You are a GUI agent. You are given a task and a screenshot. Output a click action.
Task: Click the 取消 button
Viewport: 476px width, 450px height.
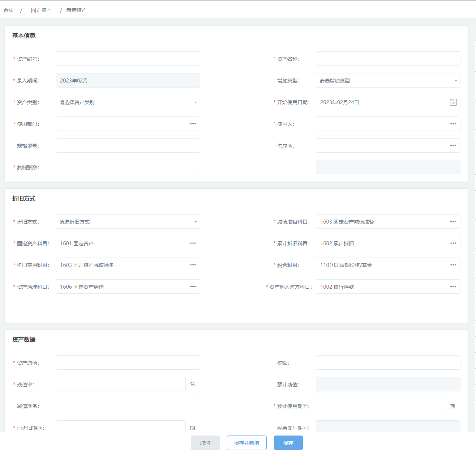point(205,443)
